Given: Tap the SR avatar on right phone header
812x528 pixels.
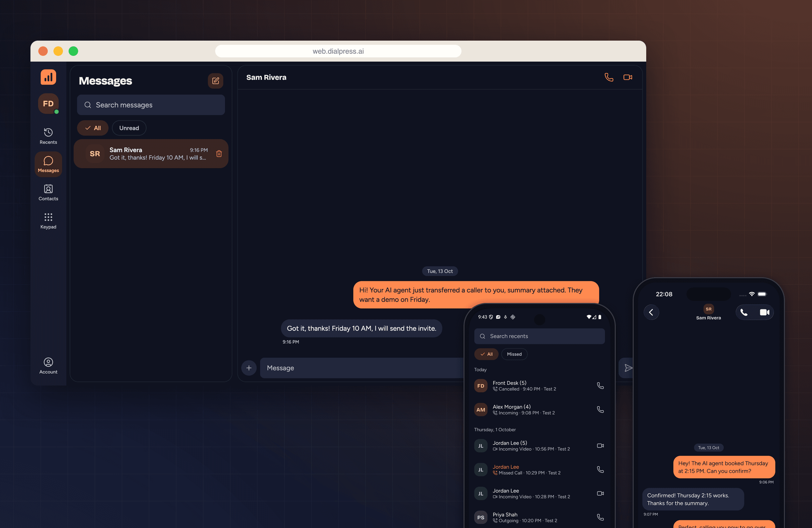Looking at the screenshot, I should [708, 309].
